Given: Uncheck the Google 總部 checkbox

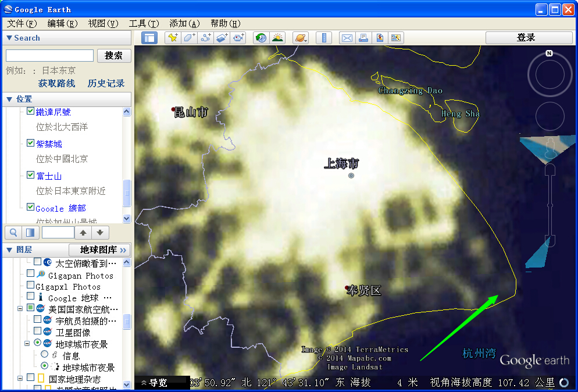Looking at the screenshot, I should pyautogui.click(x=31, y=207).
